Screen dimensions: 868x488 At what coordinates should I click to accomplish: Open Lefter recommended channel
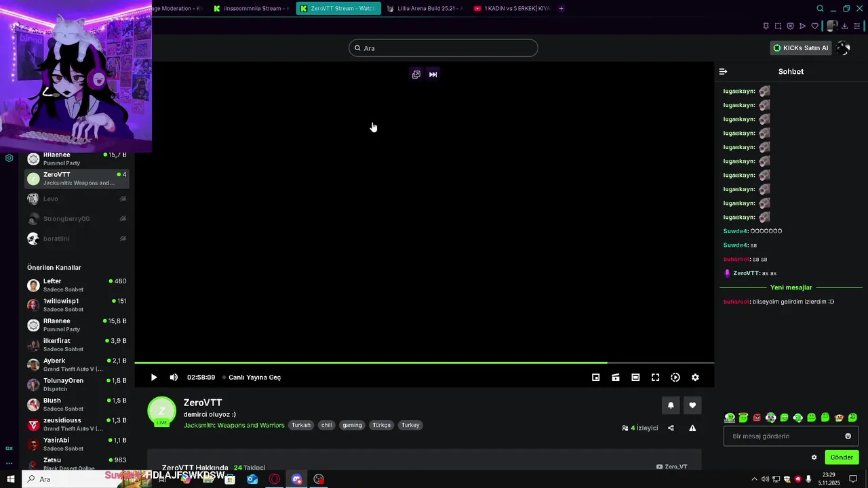[77, 285]
